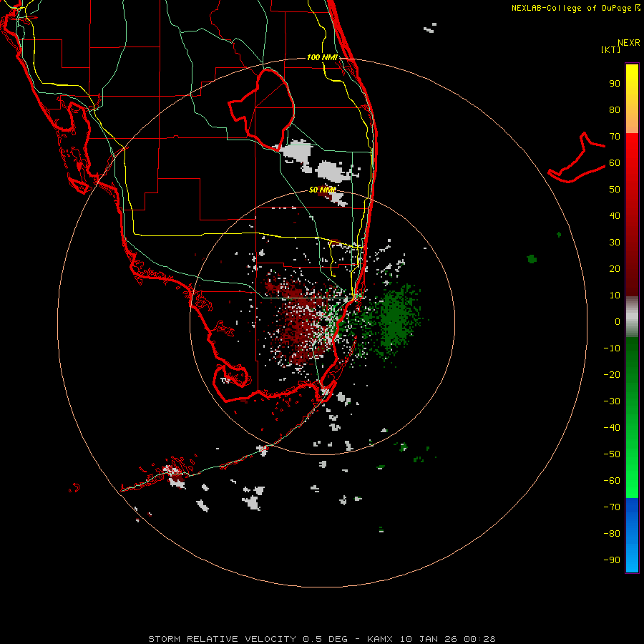The height and width of the screenshot is (644, 644).
Task: Click the -70 value on the velocity scale
Action: coord(612,507)
